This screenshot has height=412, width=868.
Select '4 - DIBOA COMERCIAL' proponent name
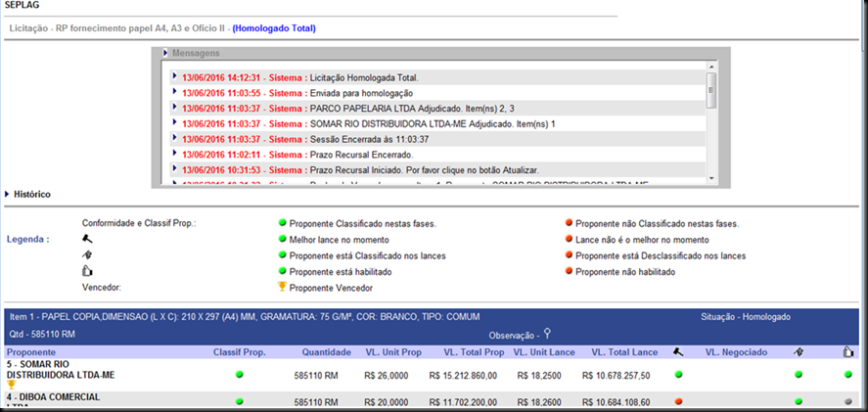pyautogui.click(x=53, y=397)
